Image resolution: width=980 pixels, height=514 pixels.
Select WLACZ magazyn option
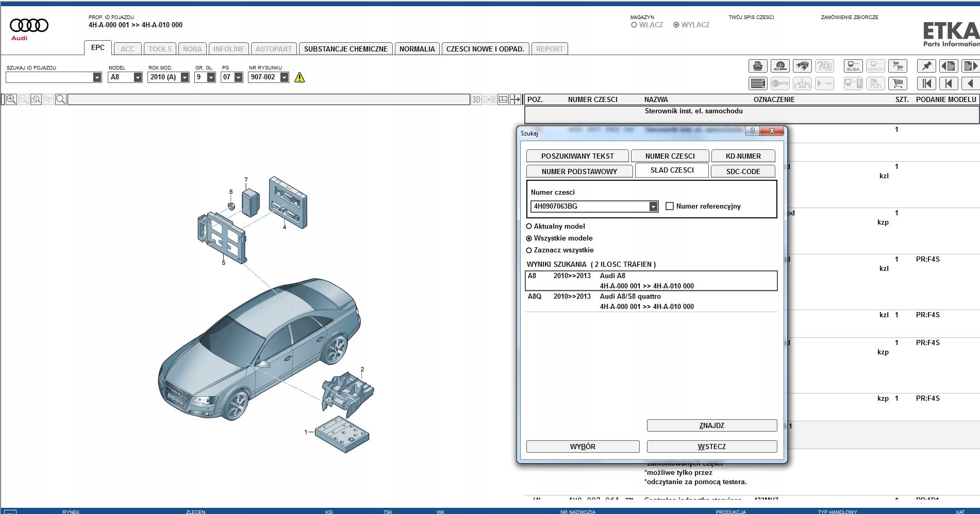pos(634,25)
